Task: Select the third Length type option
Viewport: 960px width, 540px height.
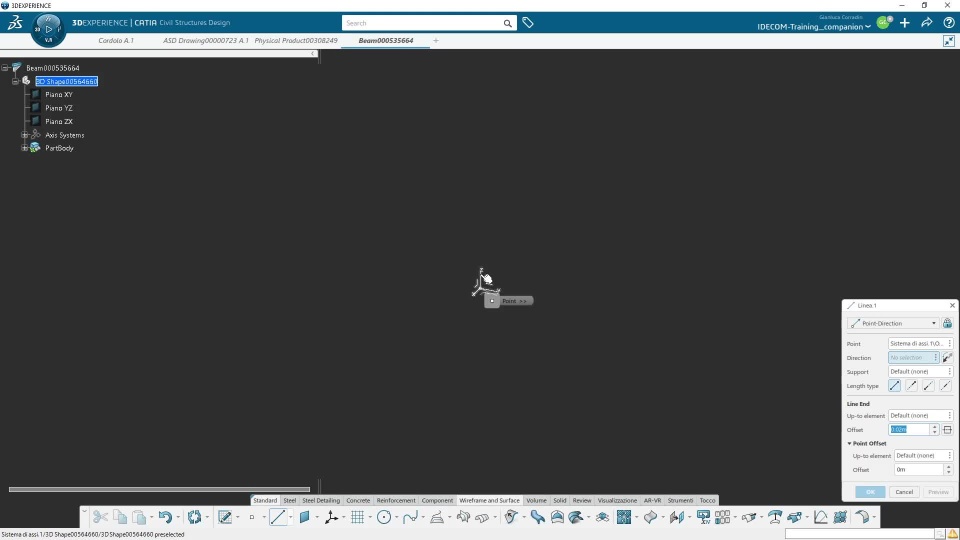Action: coord(929,386)
